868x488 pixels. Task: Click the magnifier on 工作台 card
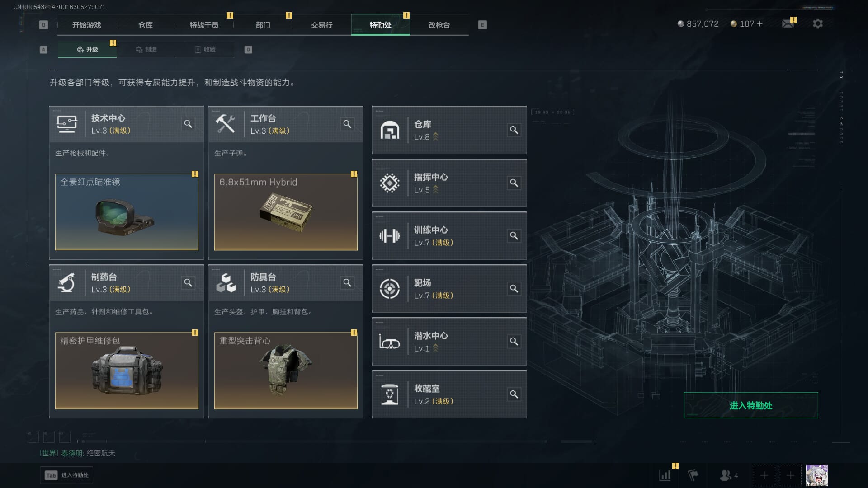point(347,124)
